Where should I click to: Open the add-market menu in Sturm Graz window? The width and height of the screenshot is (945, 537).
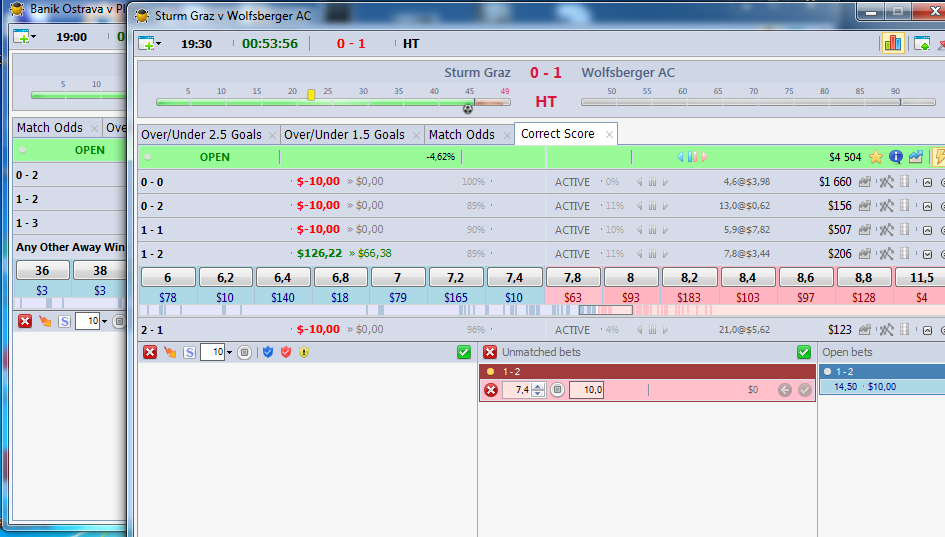point(149,44)
